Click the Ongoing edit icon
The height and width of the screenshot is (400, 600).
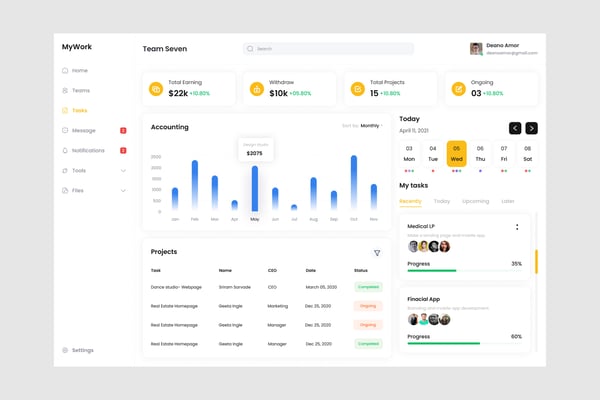(458, 89)
